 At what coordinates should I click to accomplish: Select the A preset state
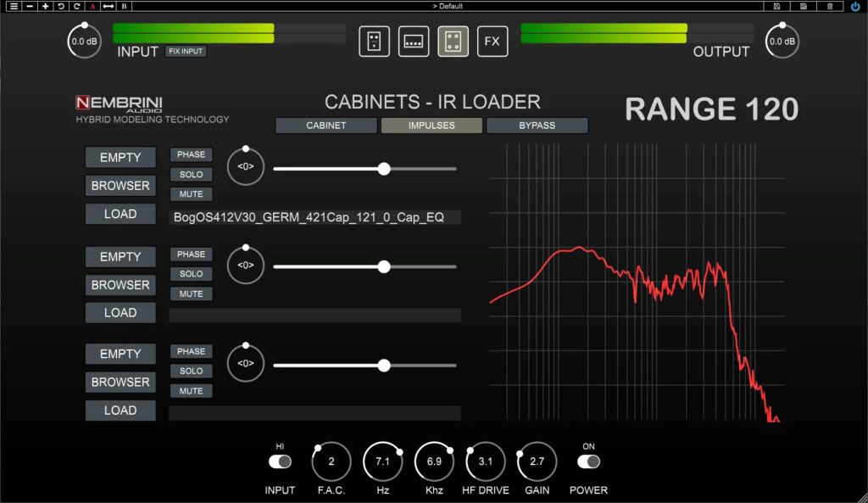click(x=92, y=6)
